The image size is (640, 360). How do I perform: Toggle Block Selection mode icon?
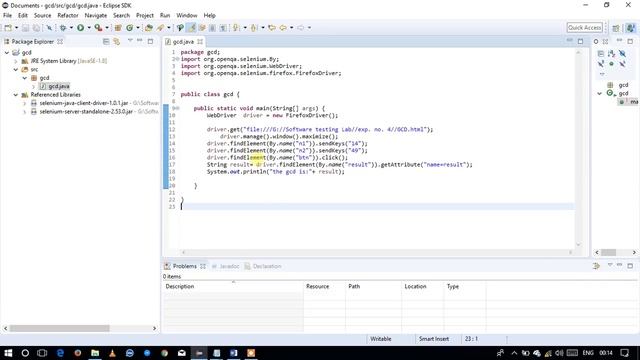tap(212, 28)
